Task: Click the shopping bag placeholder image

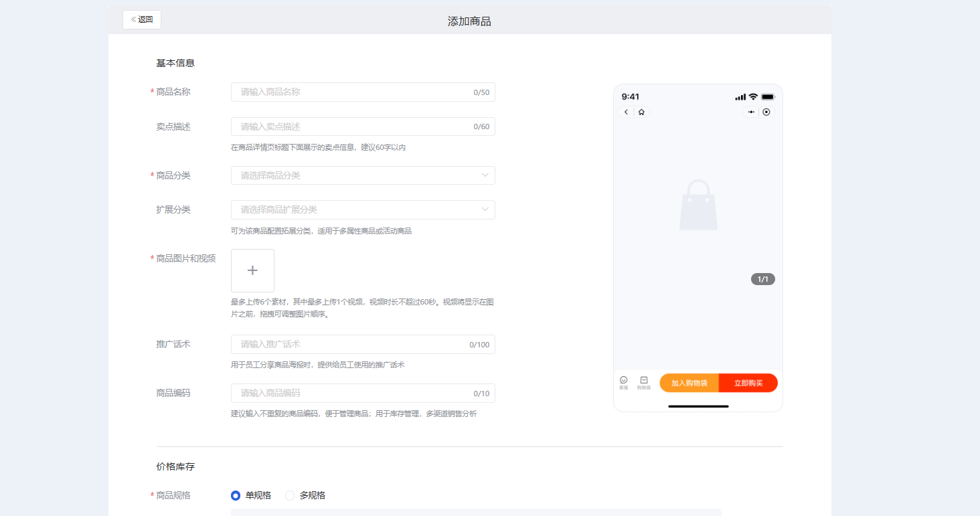Action: (698, 205)
